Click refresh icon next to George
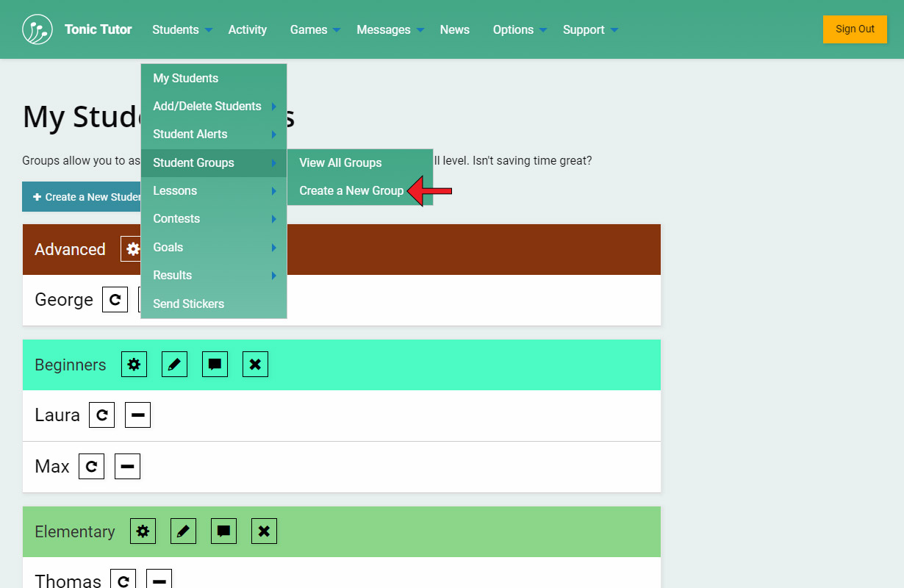The height and width of the screenshot is (588, 904). click(115, 300)
